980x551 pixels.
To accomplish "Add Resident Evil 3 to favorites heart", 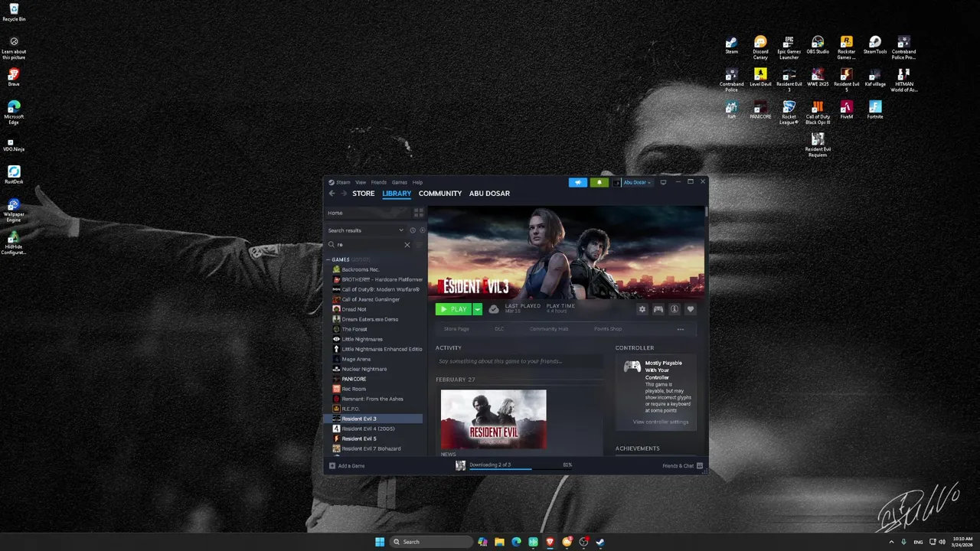I will point(691,309).
